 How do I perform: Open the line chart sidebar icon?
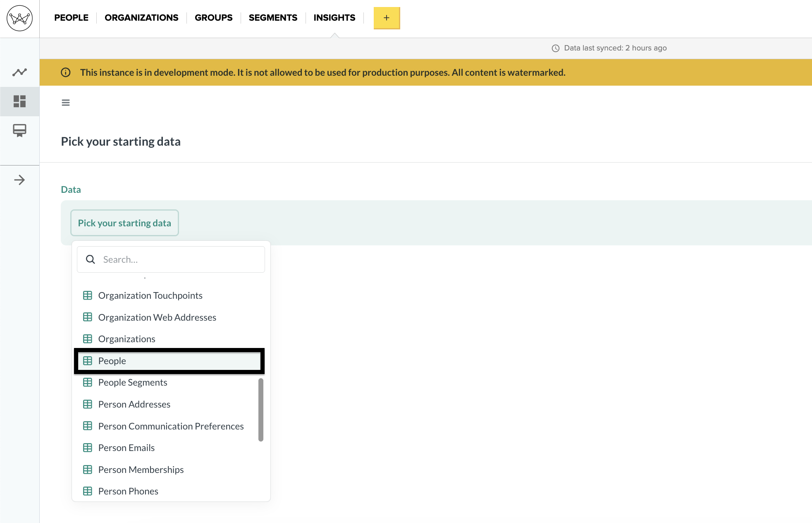(19, 72)
